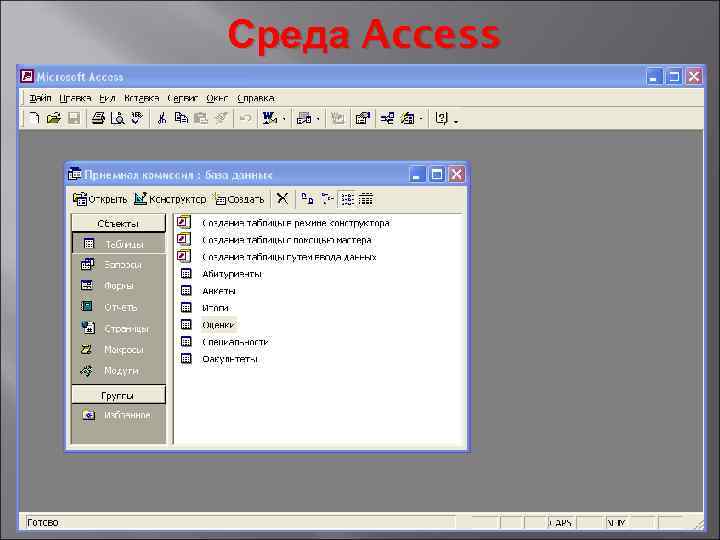Open the Правка menu

[x=75, y=98]
